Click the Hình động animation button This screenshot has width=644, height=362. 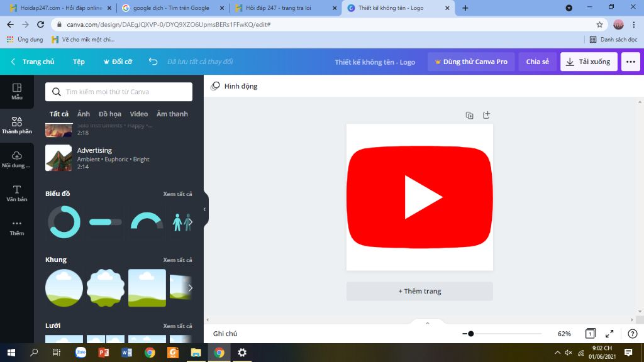point(234,86)
